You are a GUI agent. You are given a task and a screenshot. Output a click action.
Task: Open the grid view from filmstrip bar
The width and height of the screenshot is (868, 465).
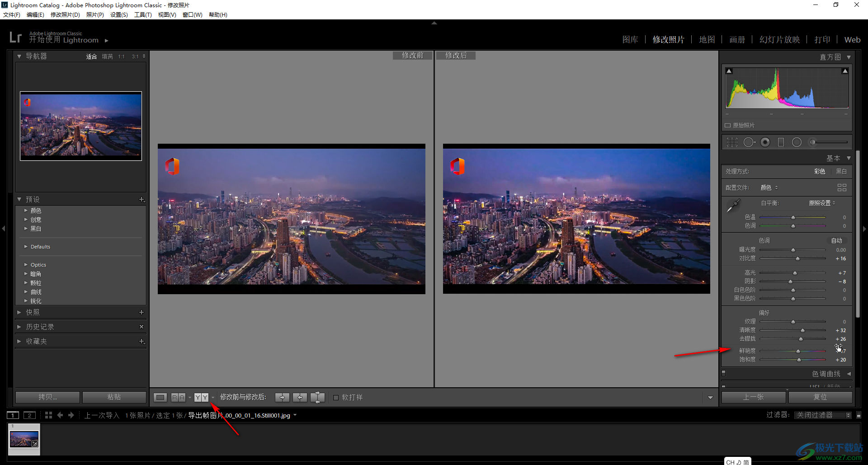point(48,415)
